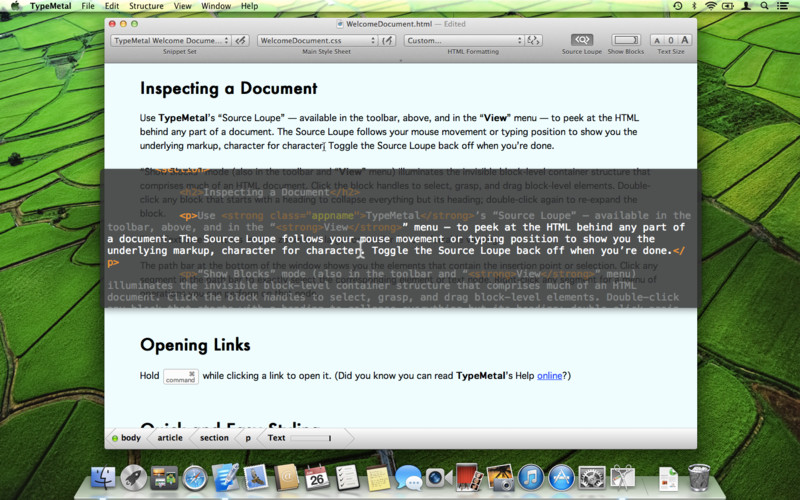Open Messages from the Dock
Viewport: 800px width, 500px height.
[409, 478]
